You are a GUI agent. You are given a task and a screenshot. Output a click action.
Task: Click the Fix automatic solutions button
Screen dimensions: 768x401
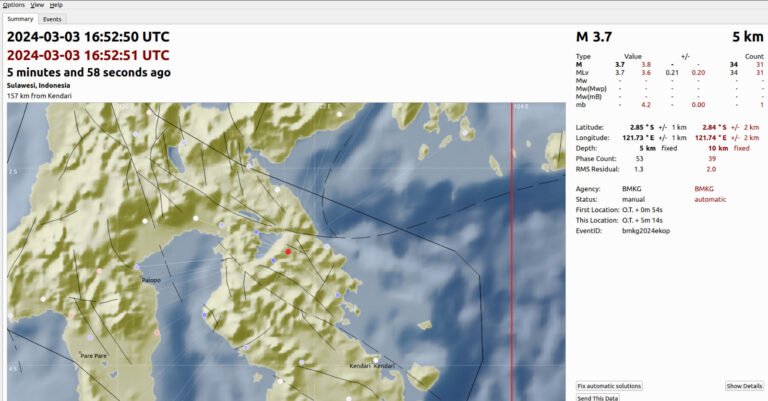pyautogui.click(x=609, y=386)
